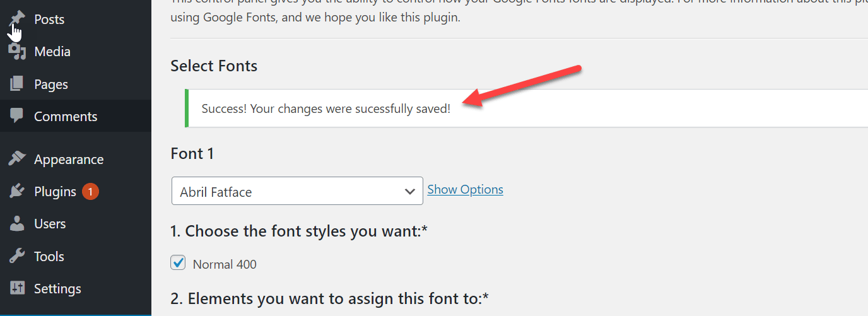Click the Settings sliders icon
Viewport: 868px width, 316px height.
17,288
